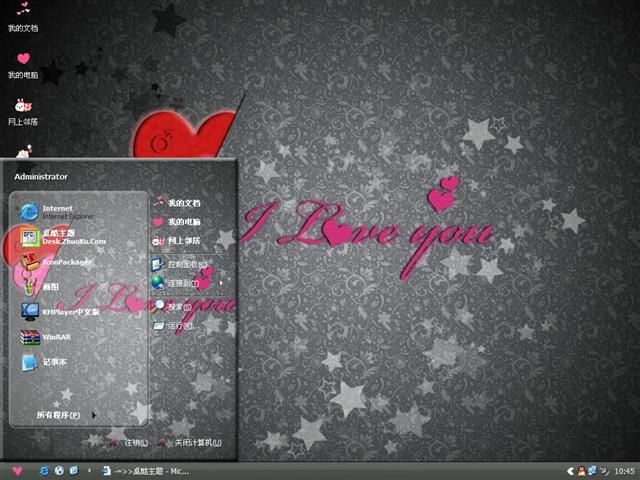This screenshot has height=480, width=640.
Task: Launch KMPlayer中文版 from the Start menu
Action: point(60,312)
